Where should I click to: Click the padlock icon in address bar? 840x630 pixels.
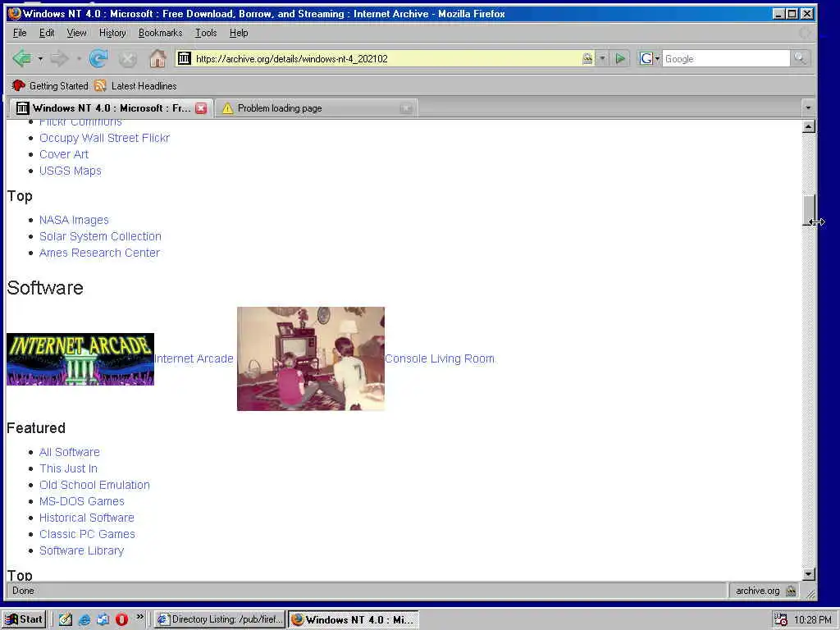(587, 58)
